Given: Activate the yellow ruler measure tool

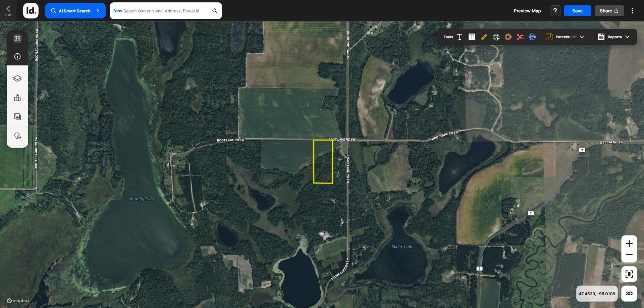Looking at the screenshot, I should pos(484,37).
